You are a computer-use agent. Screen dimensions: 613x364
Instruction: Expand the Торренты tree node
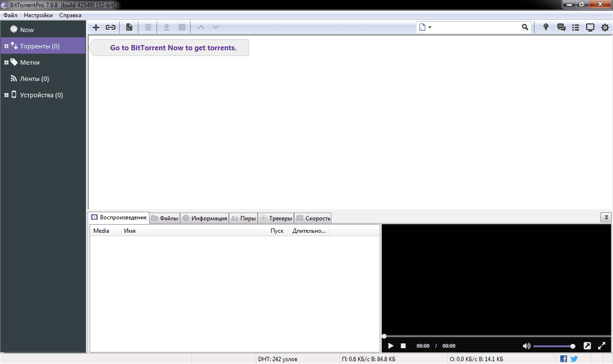(x=6, y=46)
